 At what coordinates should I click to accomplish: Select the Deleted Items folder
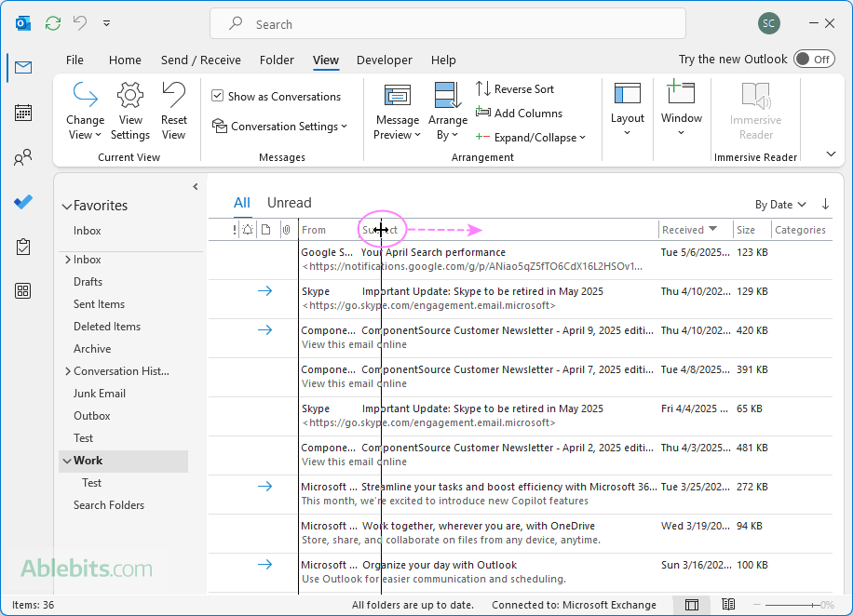[x=107, y=327]
